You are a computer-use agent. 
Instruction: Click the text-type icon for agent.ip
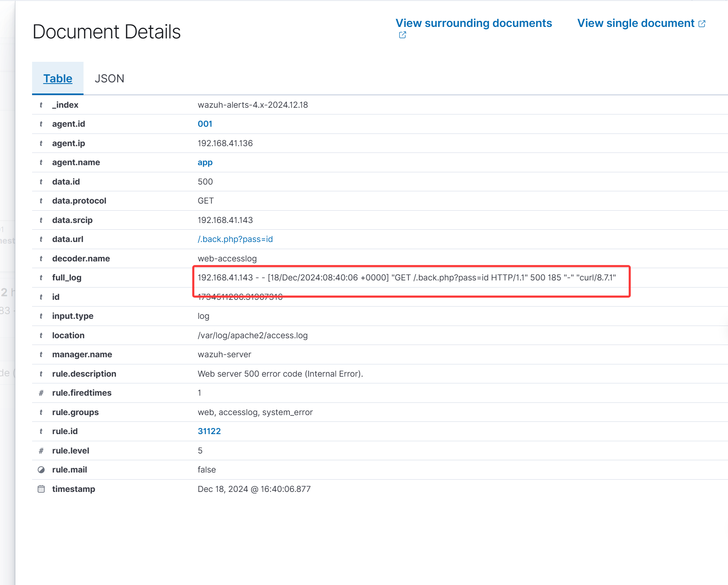(x=41, y=143)
